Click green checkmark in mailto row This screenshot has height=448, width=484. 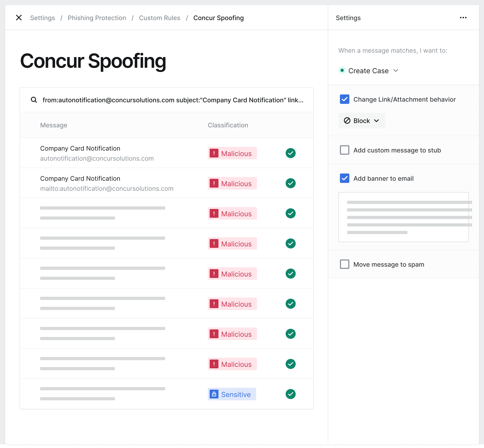point(290,183)
